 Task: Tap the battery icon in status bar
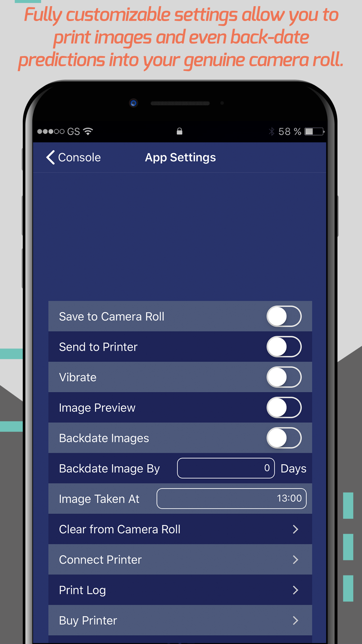[x=314, y=131]
